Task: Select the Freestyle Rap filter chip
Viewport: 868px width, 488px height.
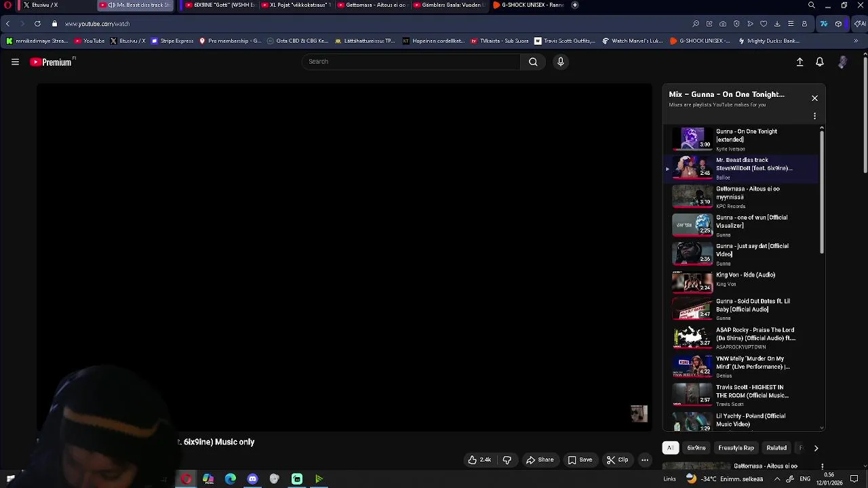Action: (736, 448)
